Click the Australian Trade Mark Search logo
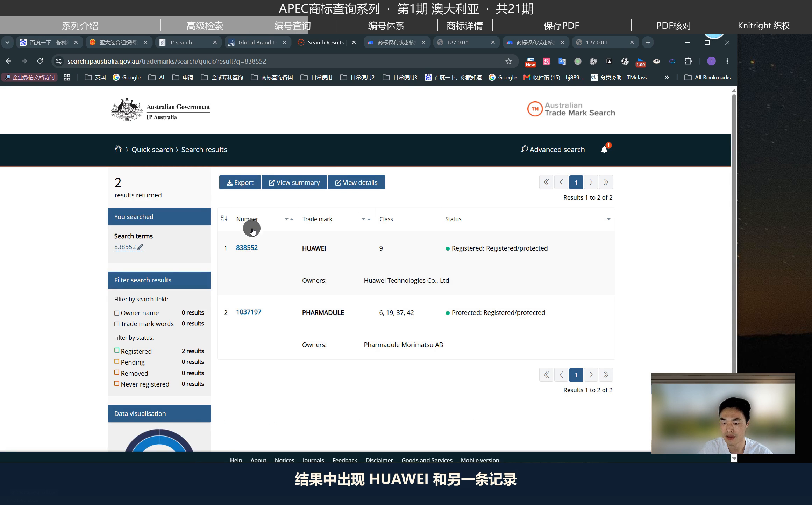812x505 pixels. coord(571,109)
